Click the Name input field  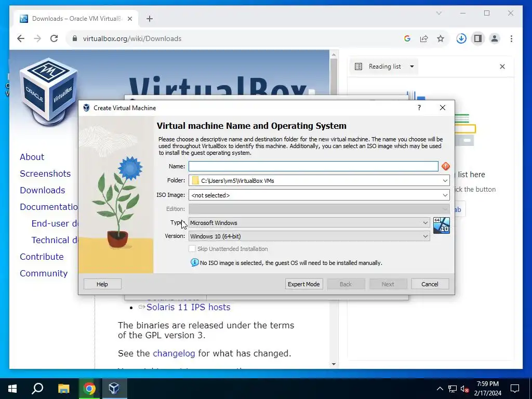313,166
